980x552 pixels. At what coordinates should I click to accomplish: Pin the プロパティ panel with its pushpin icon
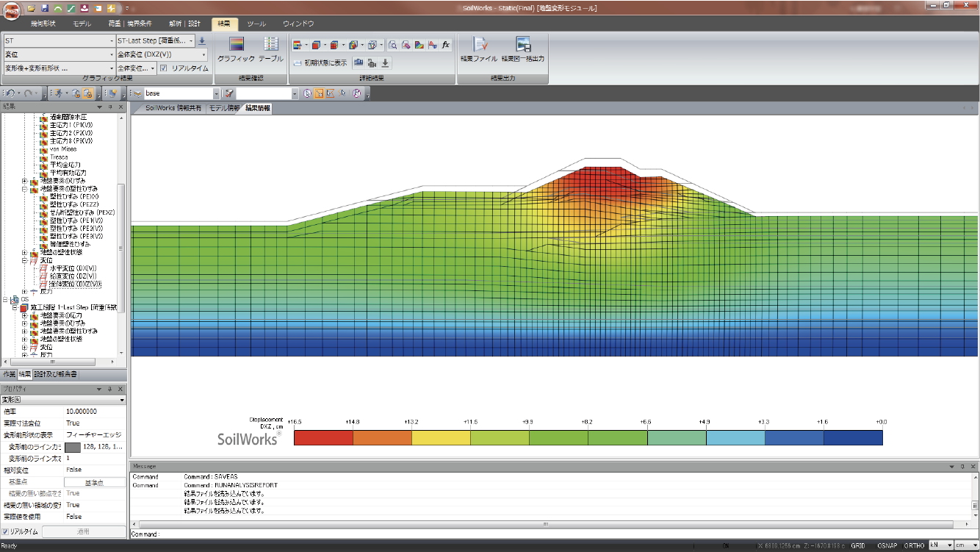(x=109, y=389)
